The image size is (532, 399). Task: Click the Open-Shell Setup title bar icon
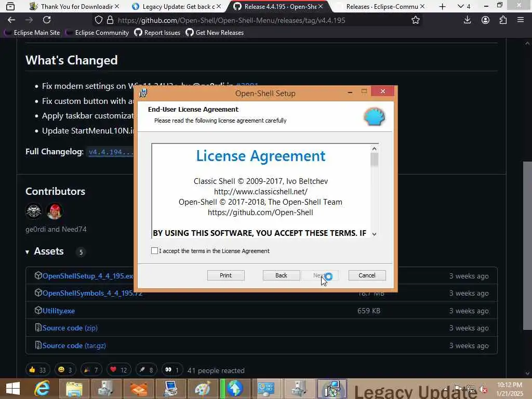pos(143,93)
